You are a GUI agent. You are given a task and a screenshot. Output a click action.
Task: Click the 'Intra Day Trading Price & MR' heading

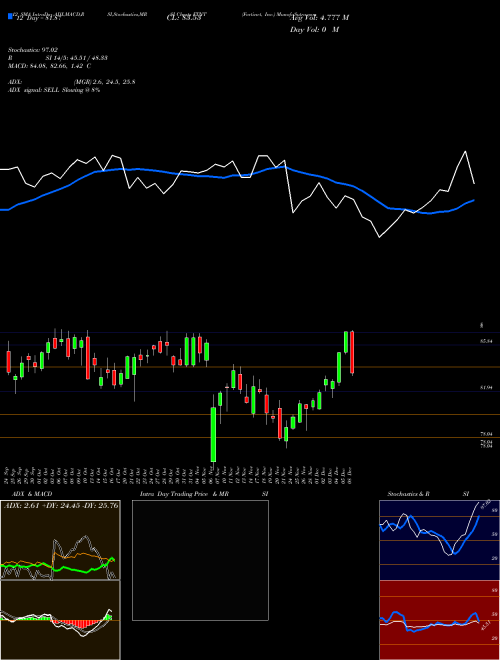tap(185, 494)
